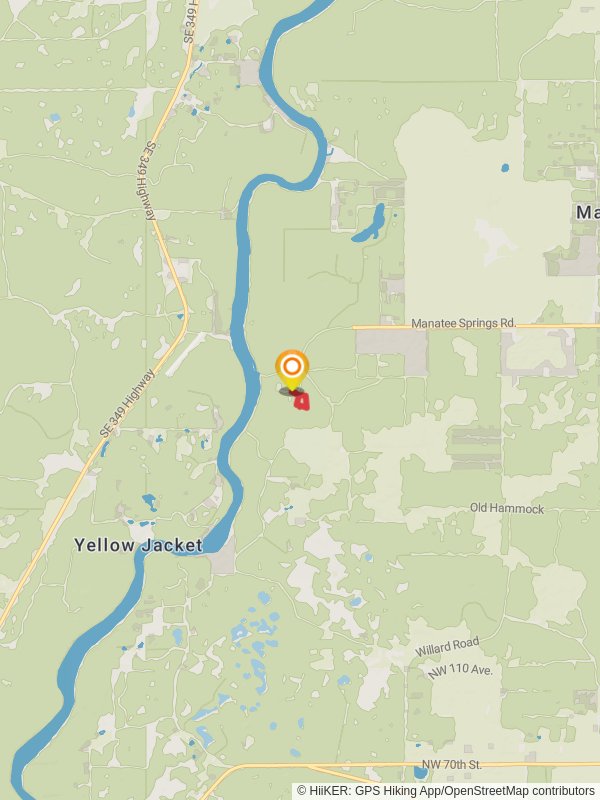
Task: Open the OpenStreetMap contributors attribution link
Action: coord(519,791)
